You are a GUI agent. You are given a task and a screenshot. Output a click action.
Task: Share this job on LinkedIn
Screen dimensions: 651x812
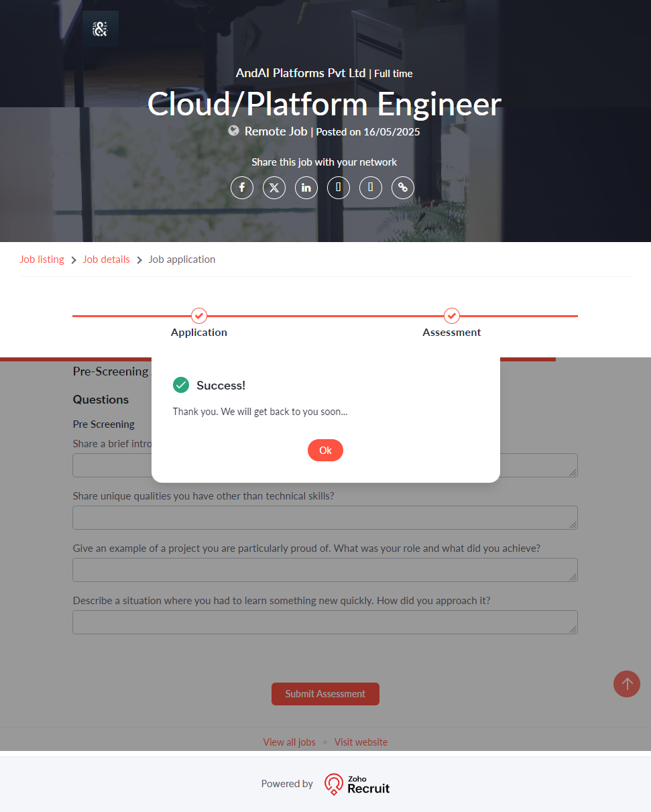tap(306, 188)
